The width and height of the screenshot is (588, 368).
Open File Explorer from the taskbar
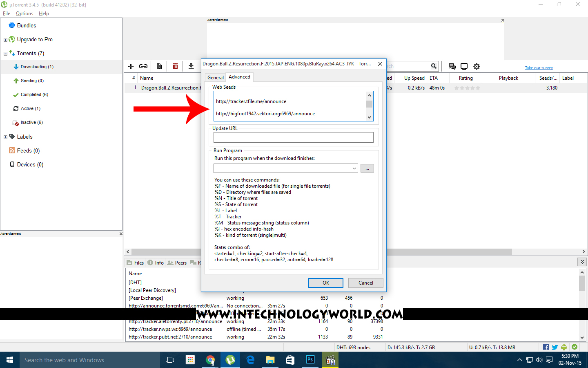tap(270, 360)
